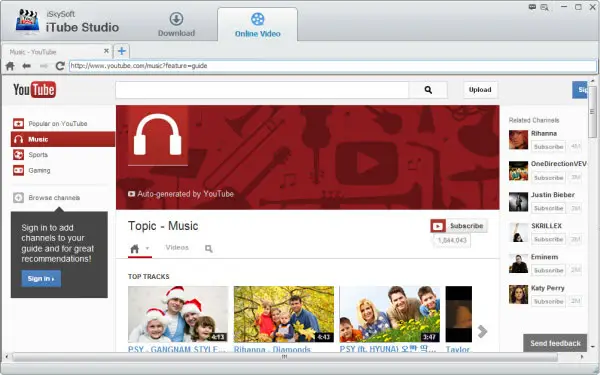Open the Justin Bieber channel name
This screenshot has width=600, height=375.
coord(553,195)
